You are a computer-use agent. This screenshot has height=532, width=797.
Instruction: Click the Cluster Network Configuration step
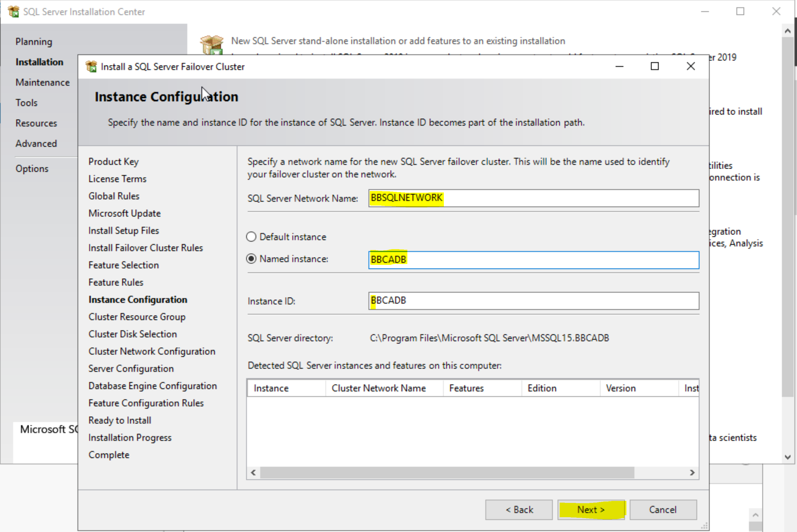pos(152,352)
